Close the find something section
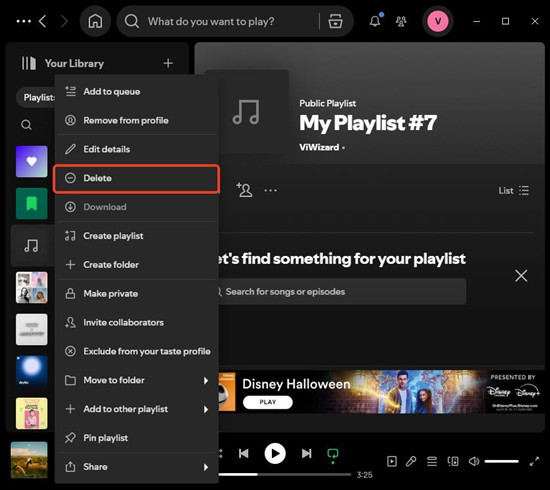This screenshot has height=490, width=550. 521,276
